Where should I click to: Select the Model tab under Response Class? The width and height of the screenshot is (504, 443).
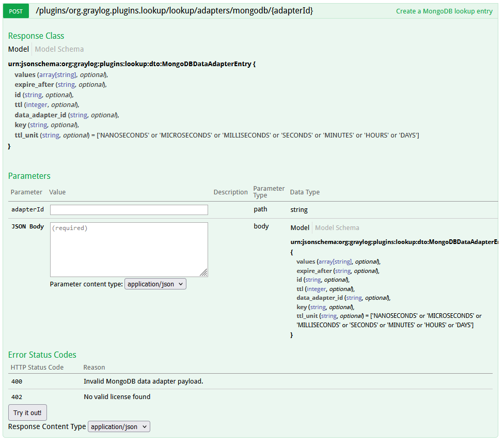pos(19,49)
